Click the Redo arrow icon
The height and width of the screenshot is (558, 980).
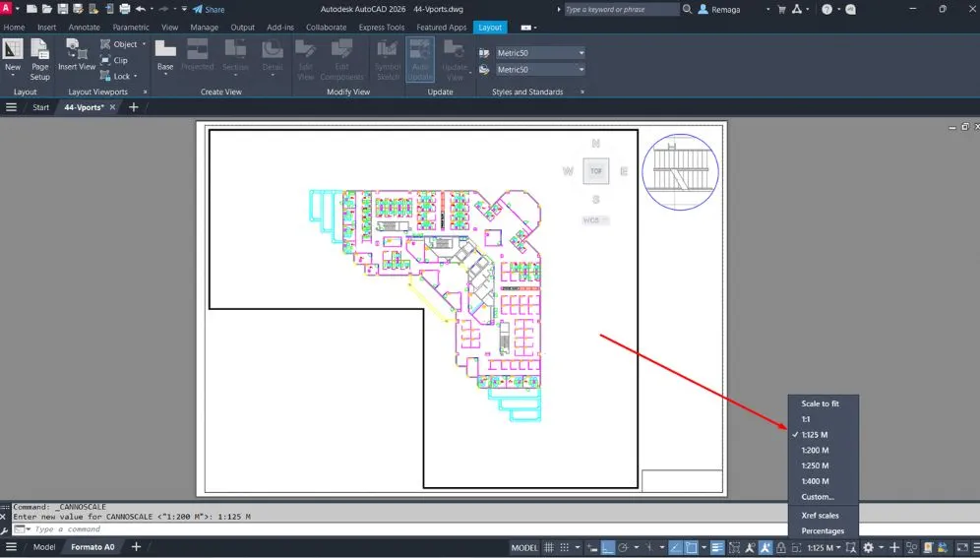[163, 9]
